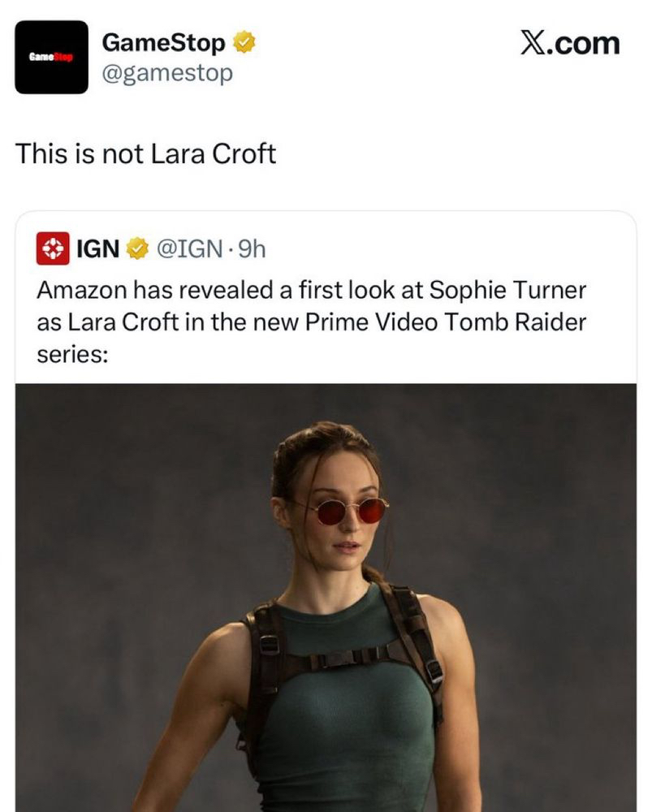
Task: Open the red IGN logo avatar
Action: point(53,248)
